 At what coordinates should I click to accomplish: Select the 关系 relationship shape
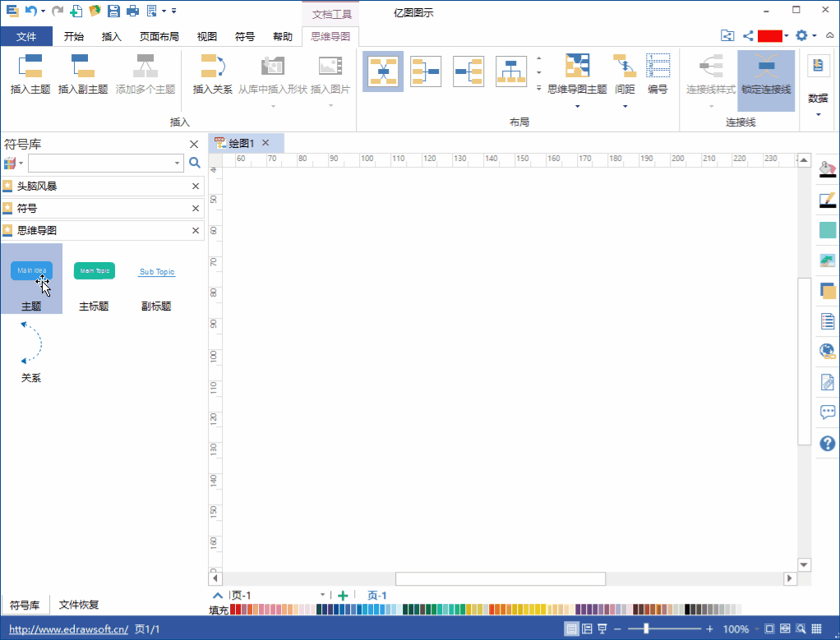30,352
